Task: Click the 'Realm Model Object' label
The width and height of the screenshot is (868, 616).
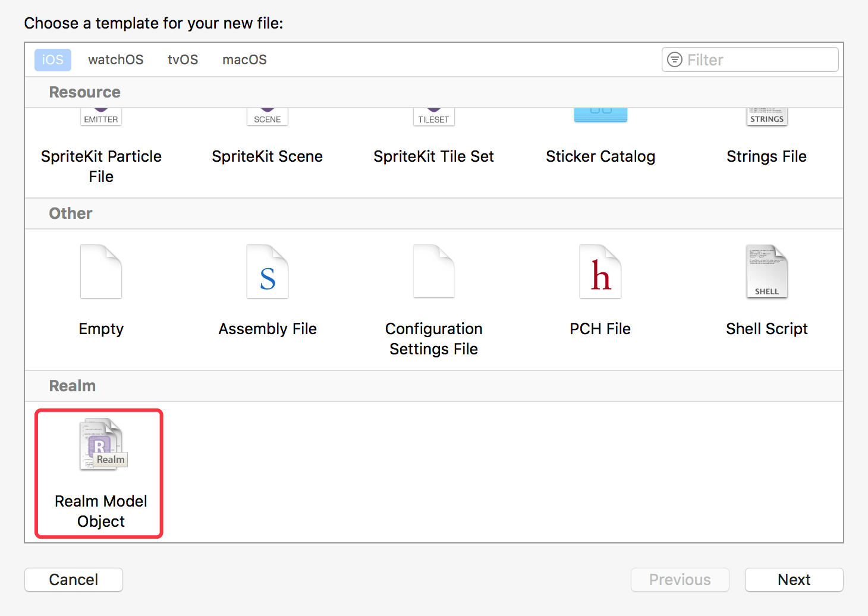Action: point(101,511)
